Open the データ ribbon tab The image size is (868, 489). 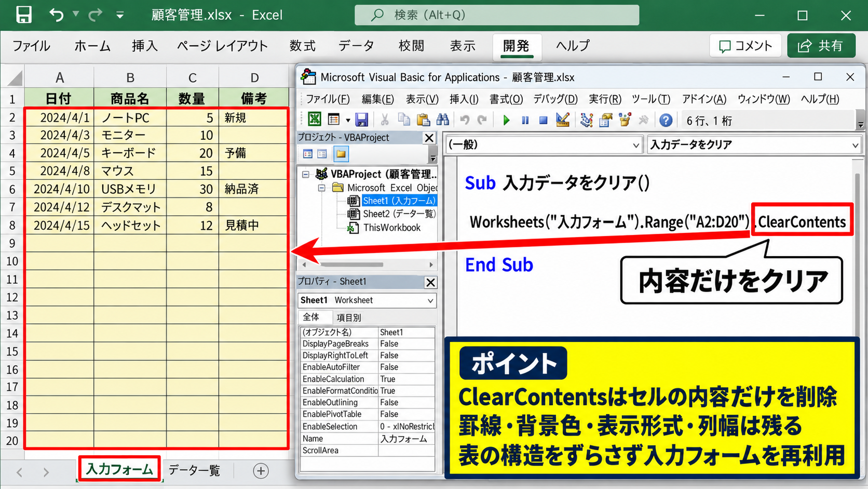(x=356, y=46)
